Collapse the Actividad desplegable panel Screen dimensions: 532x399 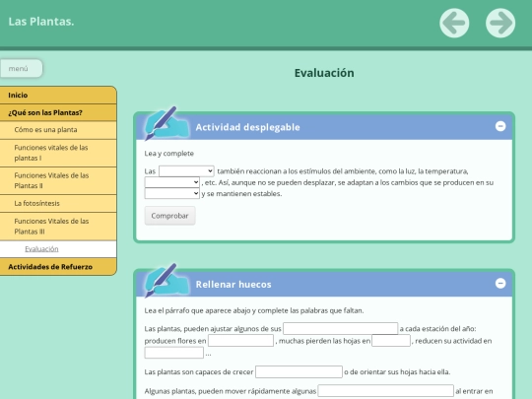(x=500, y=126)
